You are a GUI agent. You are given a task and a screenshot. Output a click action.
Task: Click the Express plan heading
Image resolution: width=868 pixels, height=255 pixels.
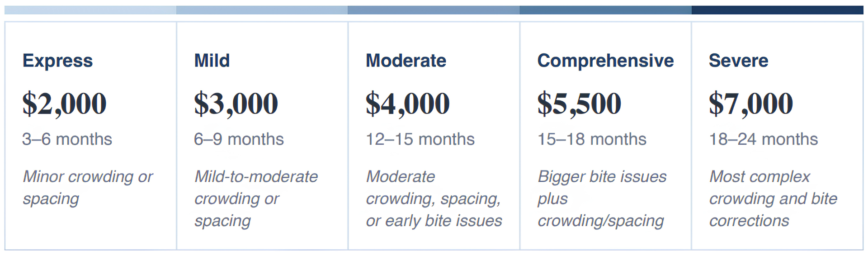point(57,61)
